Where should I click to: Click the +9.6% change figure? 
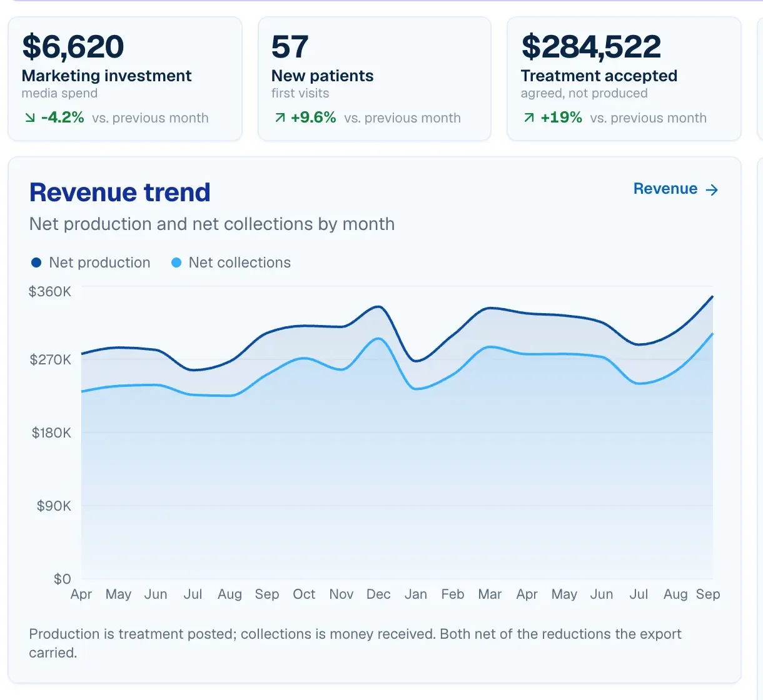pyautogui.click(x=313, y=117)
